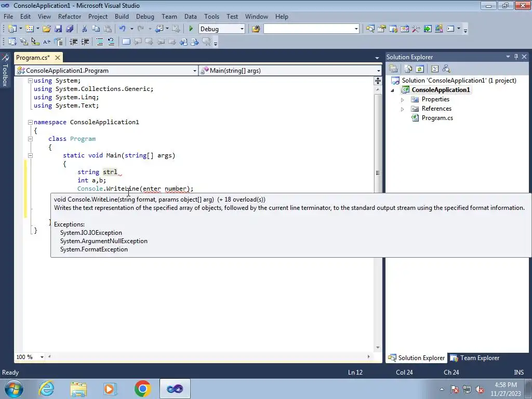Click the Display Parameter Info icon
This screenshot has width=532, height=399.
coord(24,42)
